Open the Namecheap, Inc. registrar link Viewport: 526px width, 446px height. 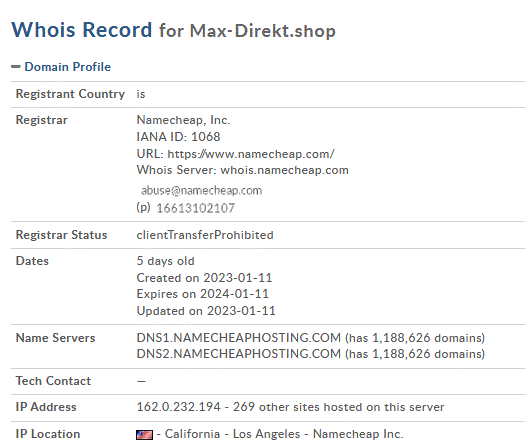(183, 120)
